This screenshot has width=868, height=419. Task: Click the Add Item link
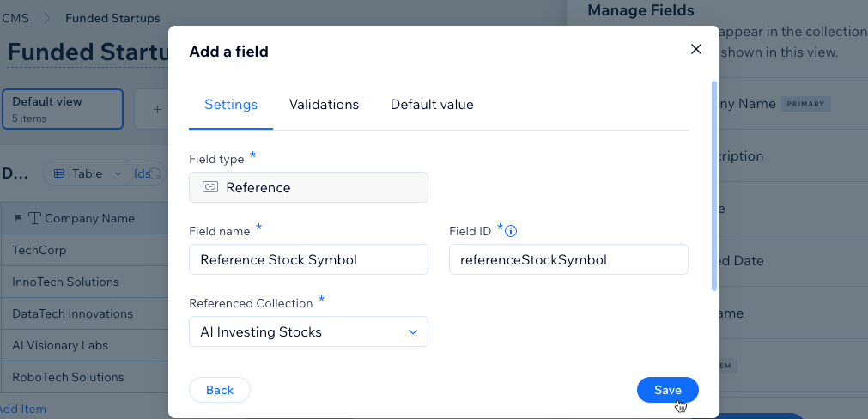[x=22, y=409]
